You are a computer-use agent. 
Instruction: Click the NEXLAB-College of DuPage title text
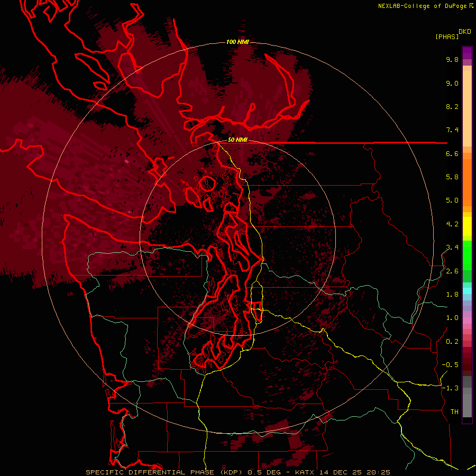click(422, 6)
